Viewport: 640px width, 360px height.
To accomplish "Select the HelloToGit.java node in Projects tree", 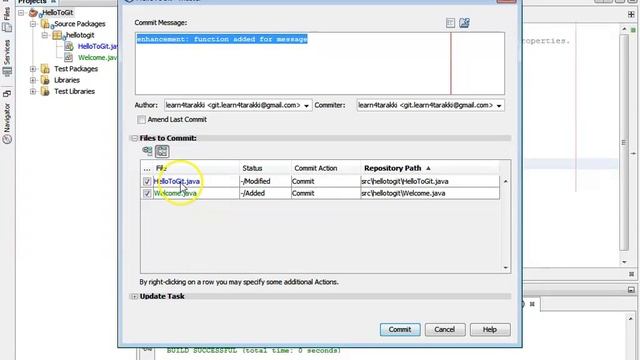I will 98,47.
